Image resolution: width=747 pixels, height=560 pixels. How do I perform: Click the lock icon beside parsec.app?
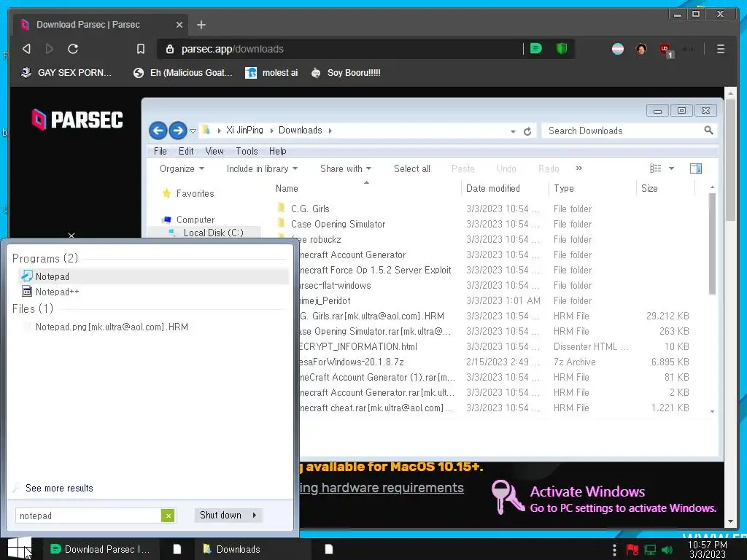[169, 49]
